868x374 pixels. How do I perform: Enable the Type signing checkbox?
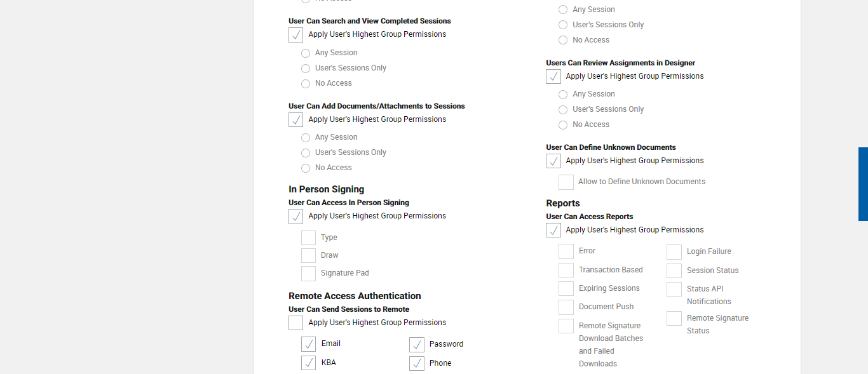pyautogui.click(x=309, y=237)
